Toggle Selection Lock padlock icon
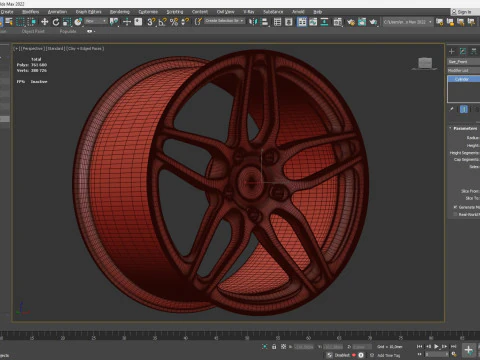 click(x=274, y=347)
